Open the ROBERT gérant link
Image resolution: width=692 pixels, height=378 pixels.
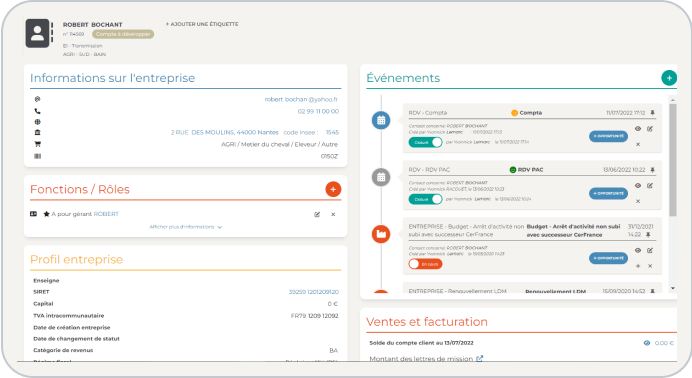106,214
